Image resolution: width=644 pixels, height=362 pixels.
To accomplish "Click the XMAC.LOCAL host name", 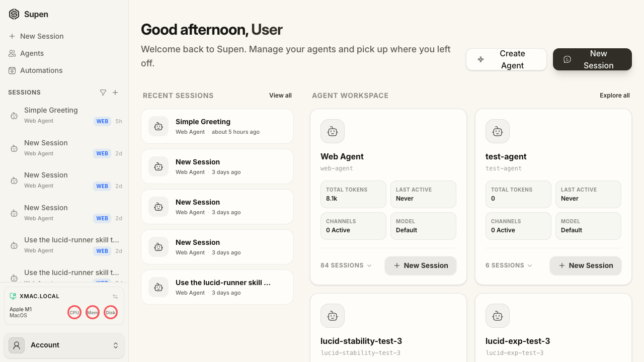I will click(39, 297).
